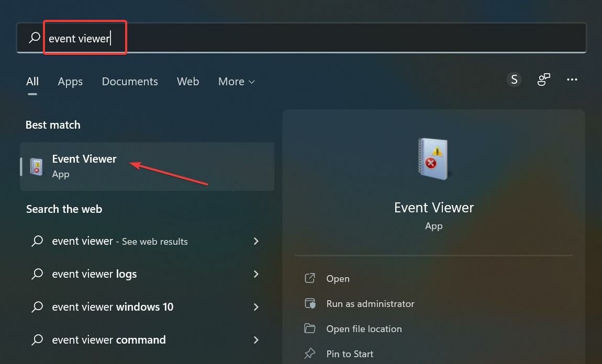Expand the chevron for 'event viewer - See web results'
Viewport: 602px width, 364px height.
[256, 241]
